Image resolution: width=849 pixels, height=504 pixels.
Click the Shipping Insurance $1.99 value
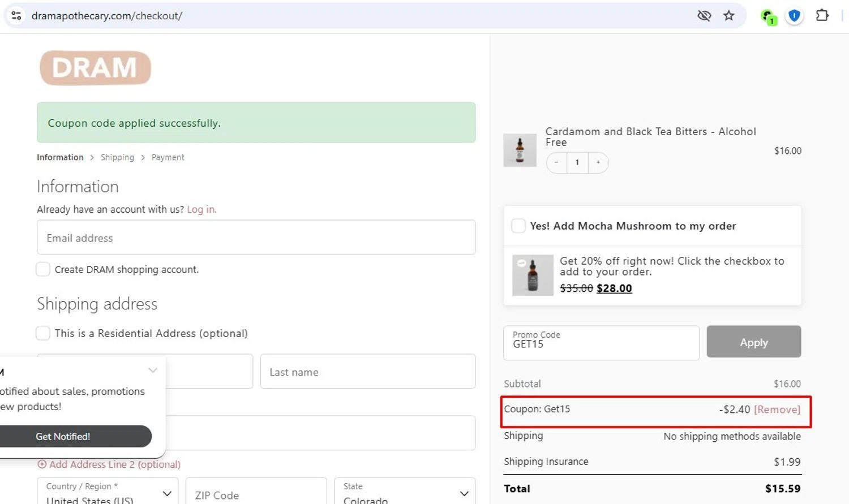click(x=787, y=462)
